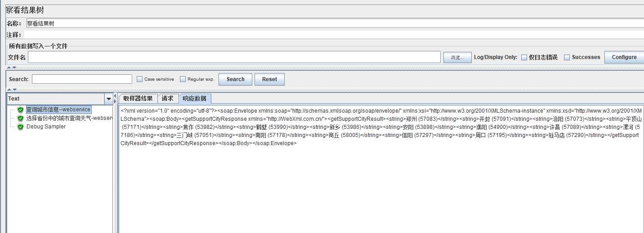Click green shield icon for 选择省份中的城市查询天气 sample

[20, 118]
